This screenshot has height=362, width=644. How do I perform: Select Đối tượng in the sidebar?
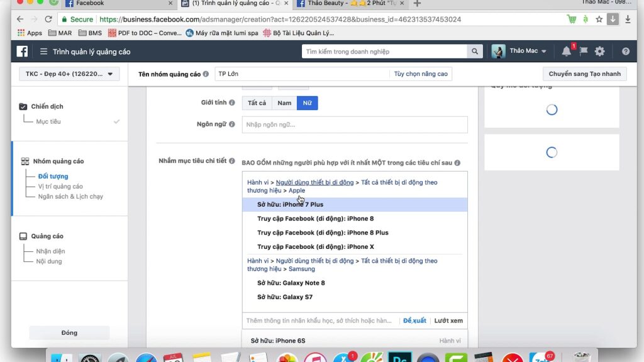pyautogui.click(x=53, y=176)
